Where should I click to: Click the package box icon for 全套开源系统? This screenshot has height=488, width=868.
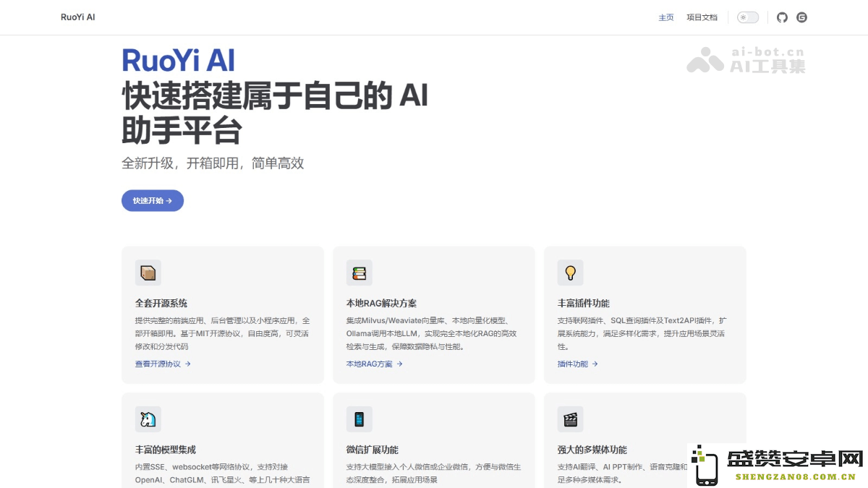(148, 273)
